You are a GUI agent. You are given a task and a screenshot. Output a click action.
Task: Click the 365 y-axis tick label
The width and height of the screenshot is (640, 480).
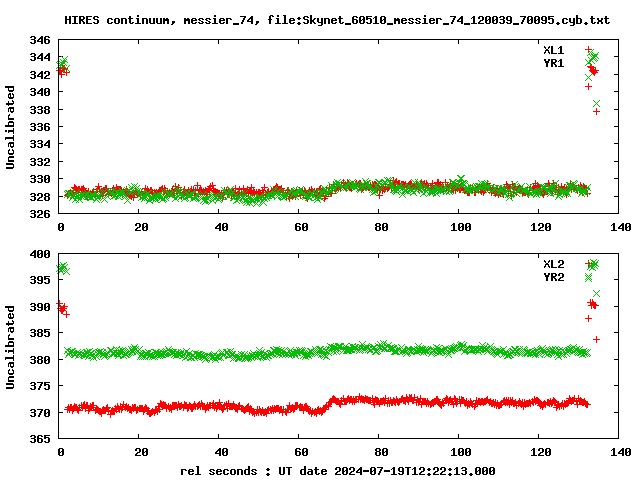coord(40,439)
